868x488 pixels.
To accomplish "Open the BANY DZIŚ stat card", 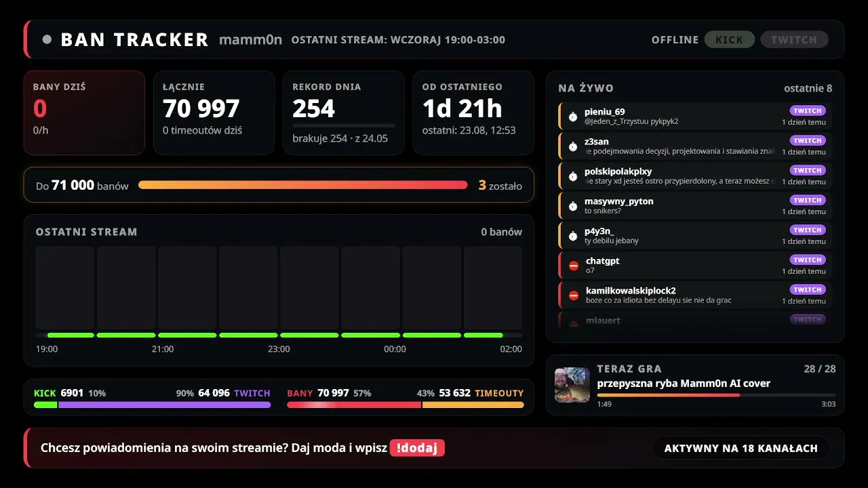I will (x=84, y=113).
